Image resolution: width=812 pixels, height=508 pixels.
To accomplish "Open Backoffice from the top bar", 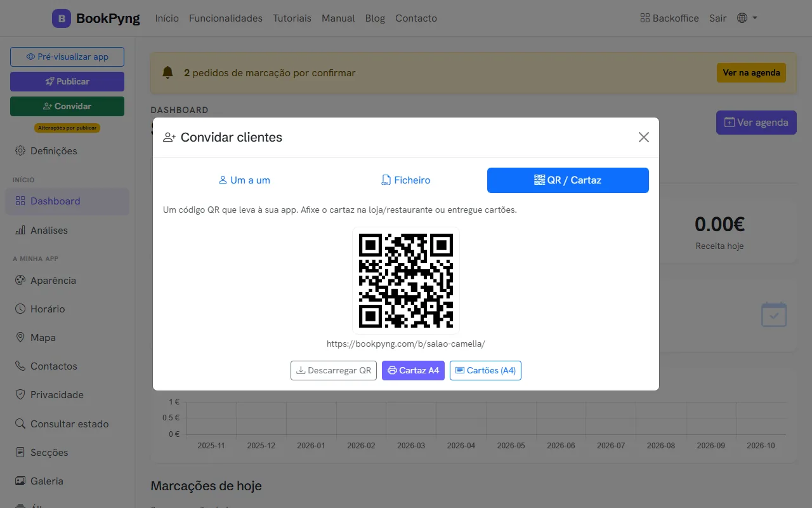I will pyautogui.click(x=669, y=18).
